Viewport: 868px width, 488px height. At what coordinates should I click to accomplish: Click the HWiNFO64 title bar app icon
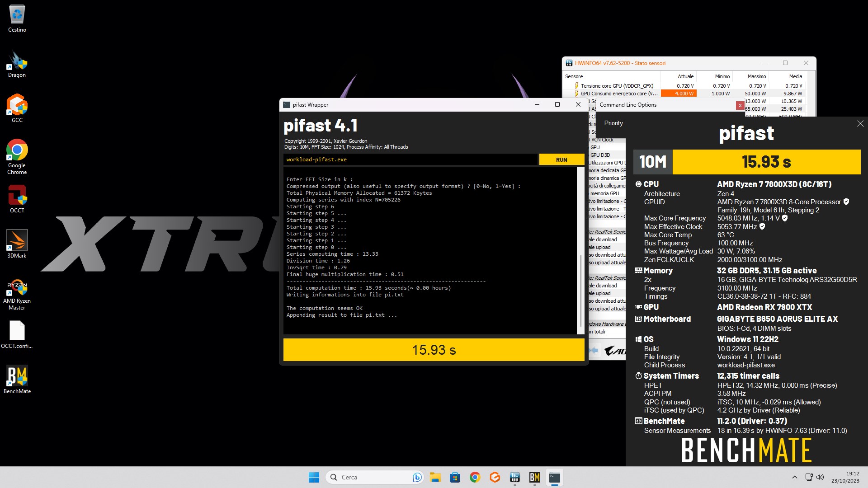coord(569,63)
